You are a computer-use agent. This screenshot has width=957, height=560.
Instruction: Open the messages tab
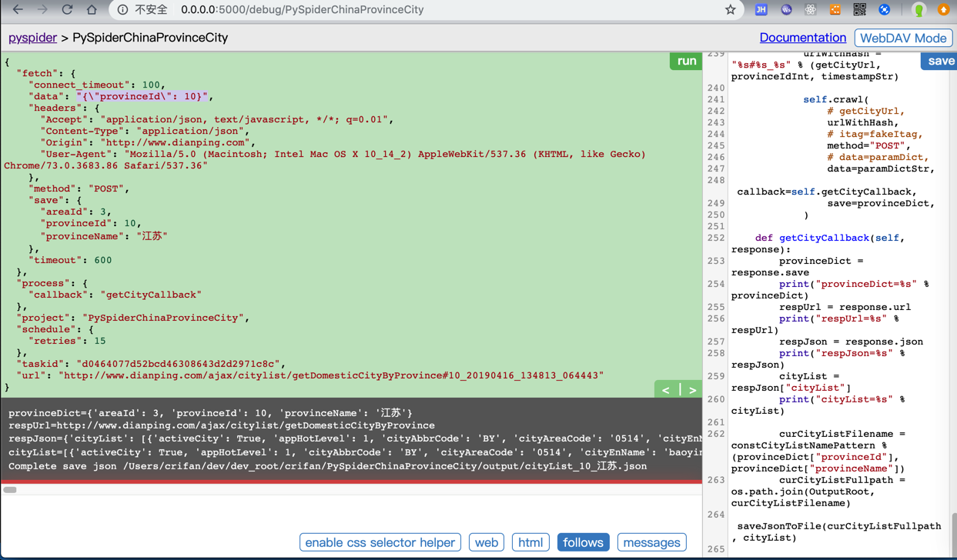(x=651, y=542)
